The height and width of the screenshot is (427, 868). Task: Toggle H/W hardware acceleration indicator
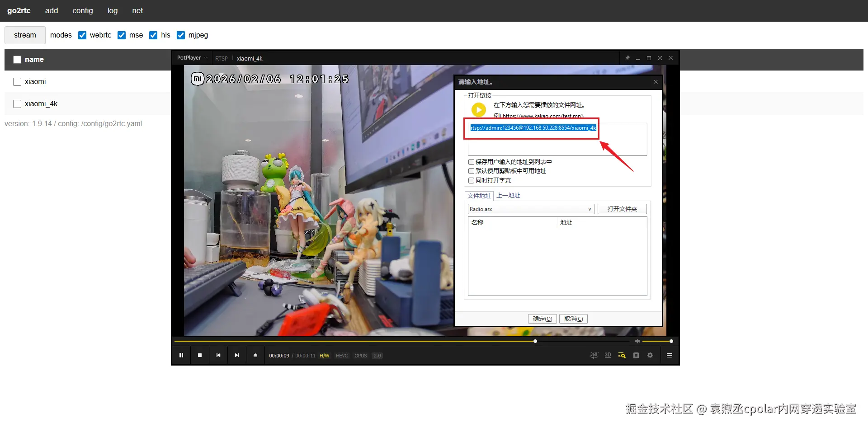pyautogui.click(x=325, y=356)
